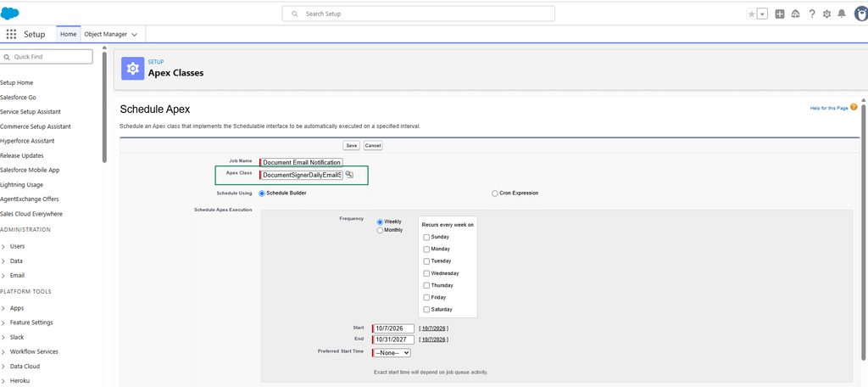Click the date link beside End field
Viewport: 868px width, 387px height.
pyautogui.click(x=434, y=339)
